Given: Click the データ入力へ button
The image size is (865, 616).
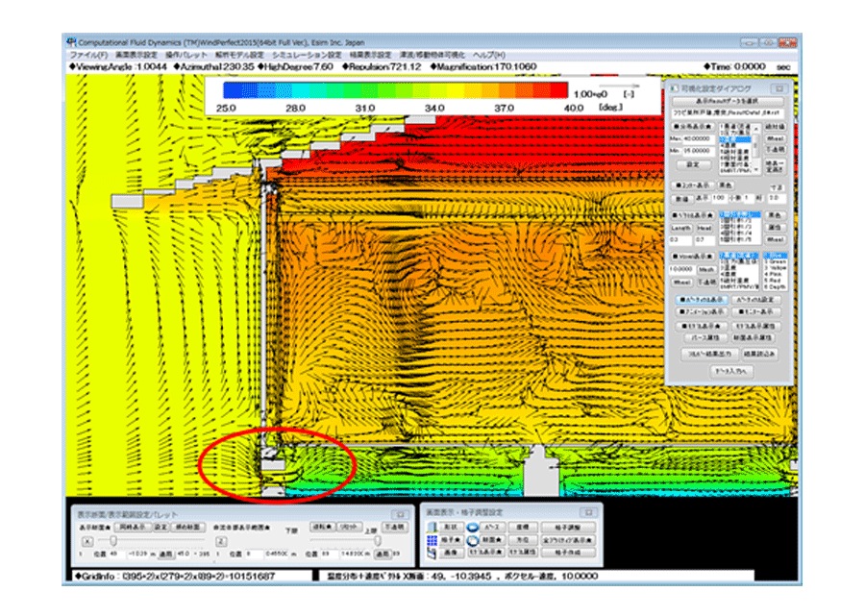Looking at the screenshot, I should click(731, 371).
